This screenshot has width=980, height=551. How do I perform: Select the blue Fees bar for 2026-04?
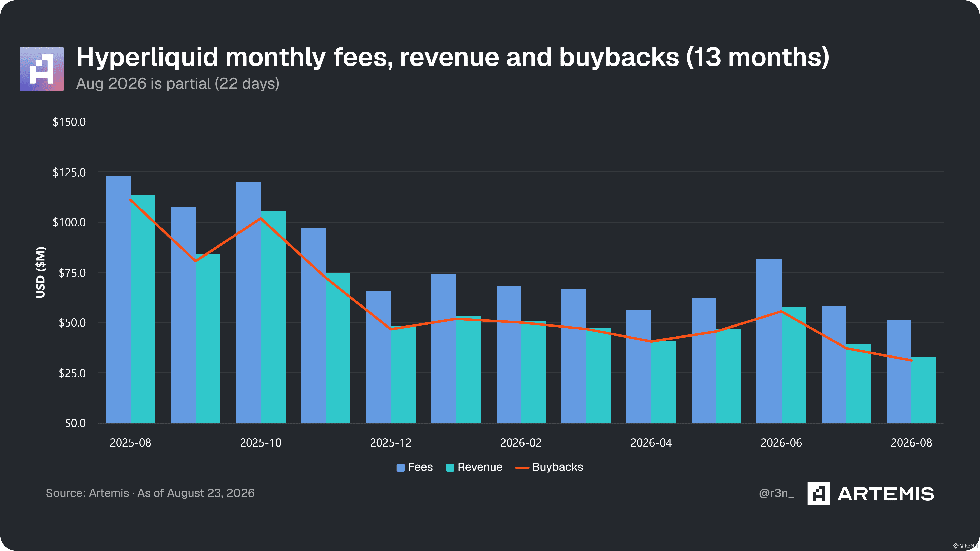point(639,367)
